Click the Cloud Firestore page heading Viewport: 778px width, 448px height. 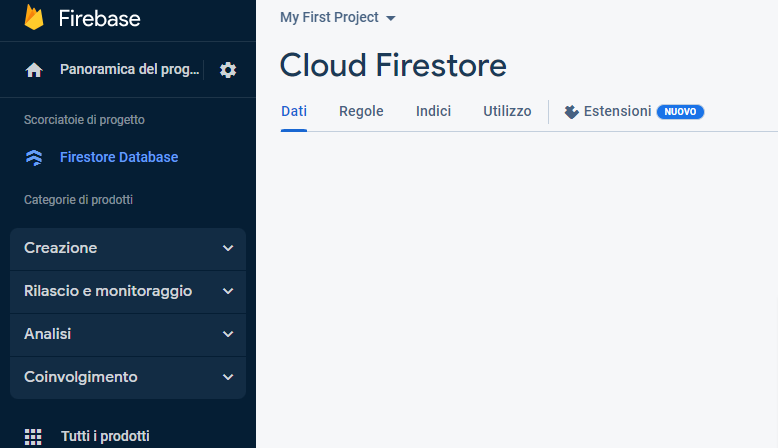click(393, 65)
